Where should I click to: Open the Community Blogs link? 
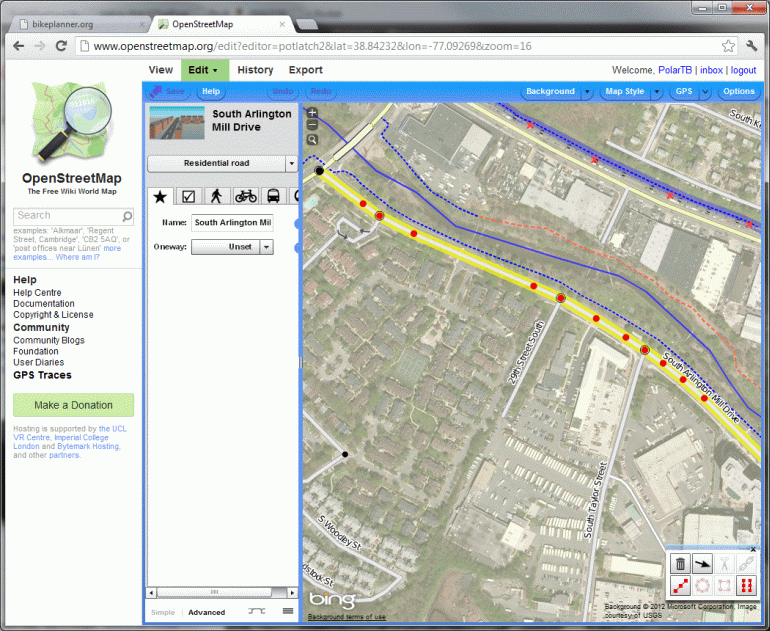[49, 340]
